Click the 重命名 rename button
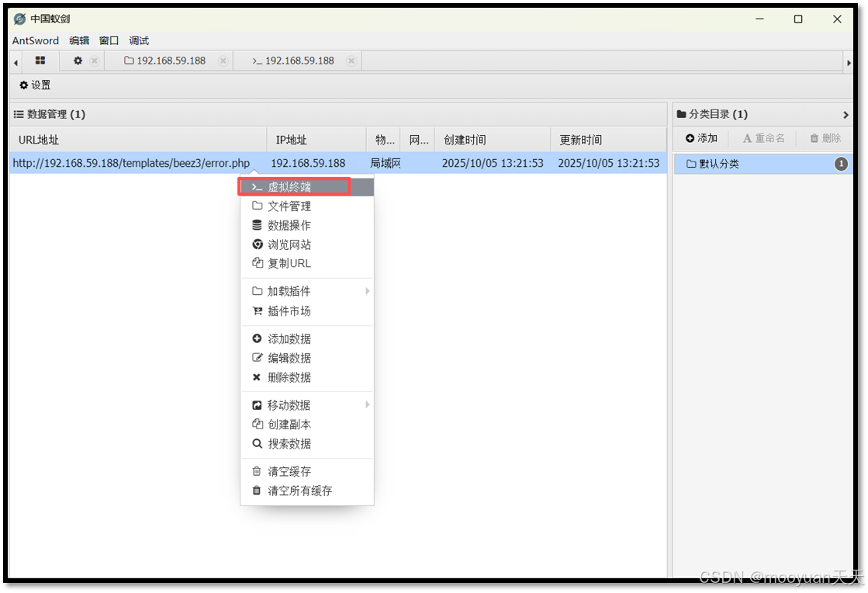The height and width of the screenshot is (593, 868). pyautogui.click(x=763, y=138)
